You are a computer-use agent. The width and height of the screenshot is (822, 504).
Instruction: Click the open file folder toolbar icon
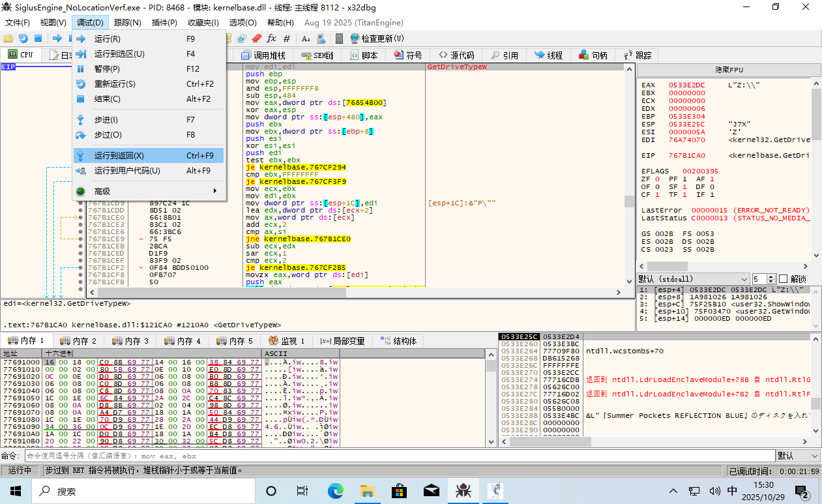[x=8, y=38]
